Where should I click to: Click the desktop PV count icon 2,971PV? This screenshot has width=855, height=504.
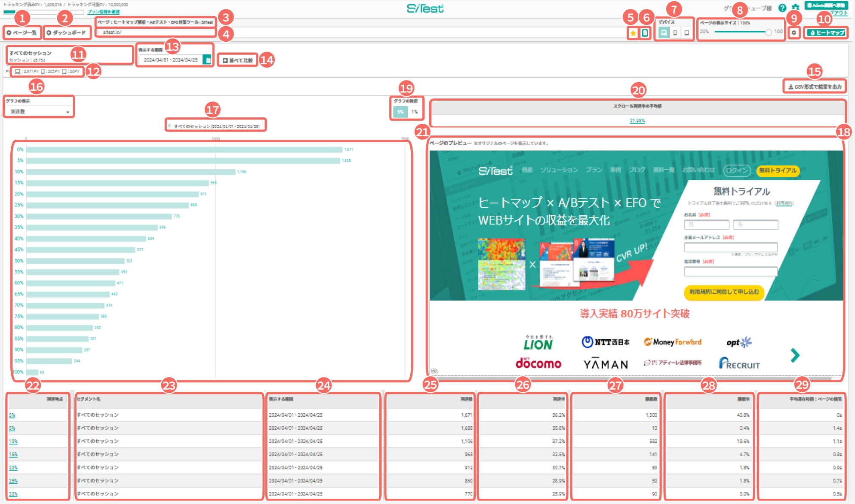pyautogui.click(x=18, y=71)
